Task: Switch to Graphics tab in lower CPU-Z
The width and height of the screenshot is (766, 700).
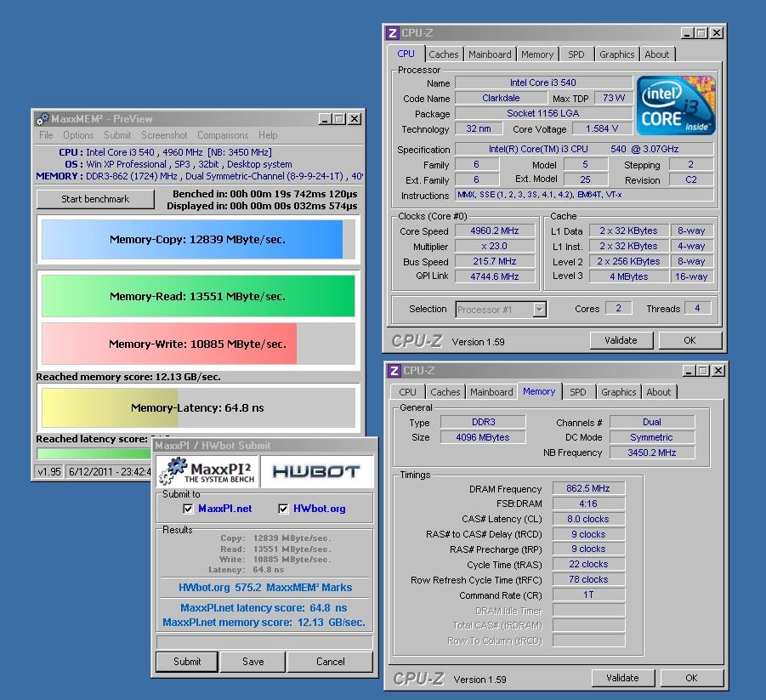Action: [618, 392]
